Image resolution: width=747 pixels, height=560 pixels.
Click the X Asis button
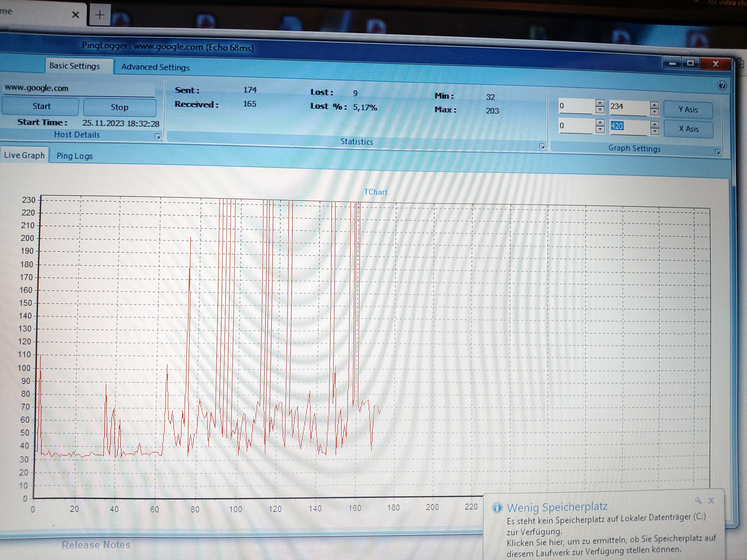(x=688, y=129)
